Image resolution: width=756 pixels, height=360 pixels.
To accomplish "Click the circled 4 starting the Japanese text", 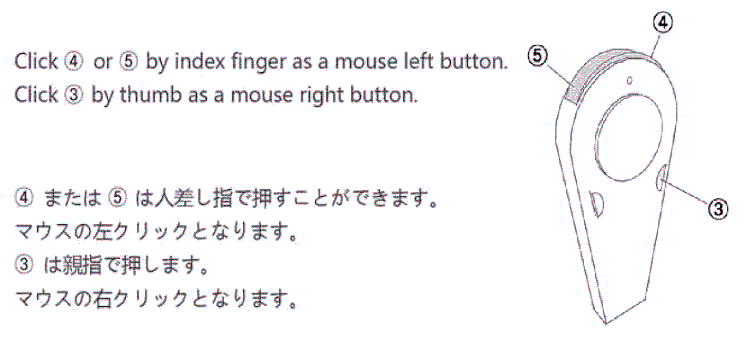I will coord(24,200).
